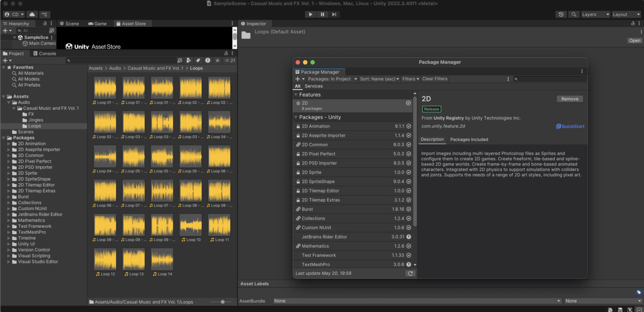Screen dimensions: 644x312
Task: Select the 2D feature row
Action: point(354,106)
